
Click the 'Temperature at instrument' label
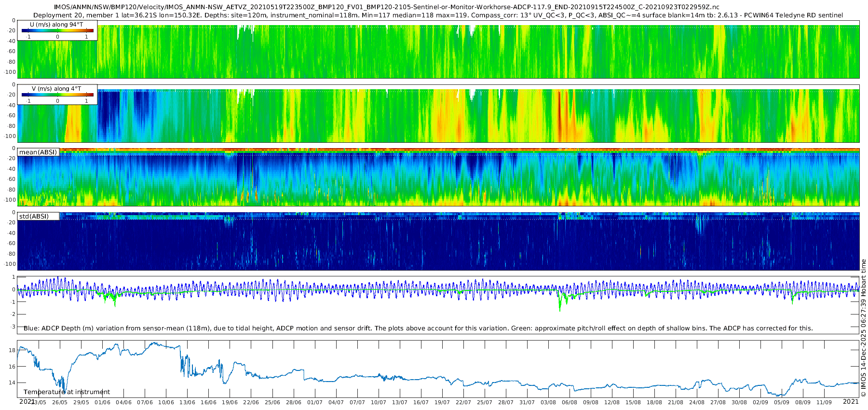point(67,392)
